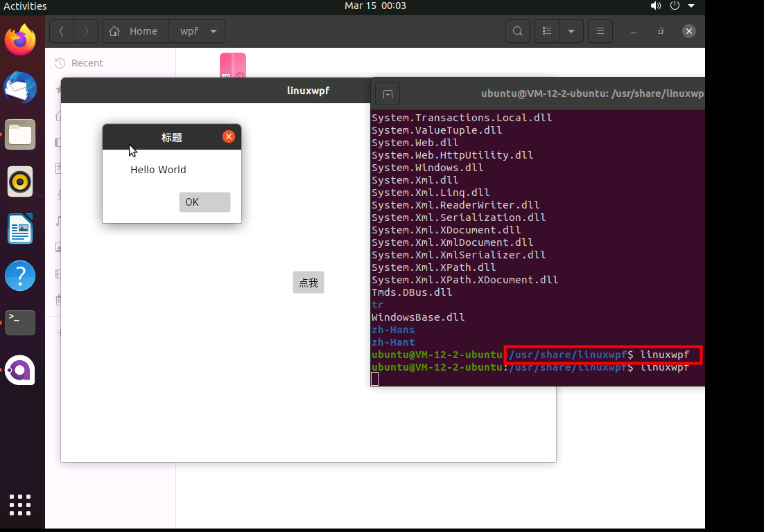Navigate back in Files
The image size is (764, 532).
[x=62, y=31]
